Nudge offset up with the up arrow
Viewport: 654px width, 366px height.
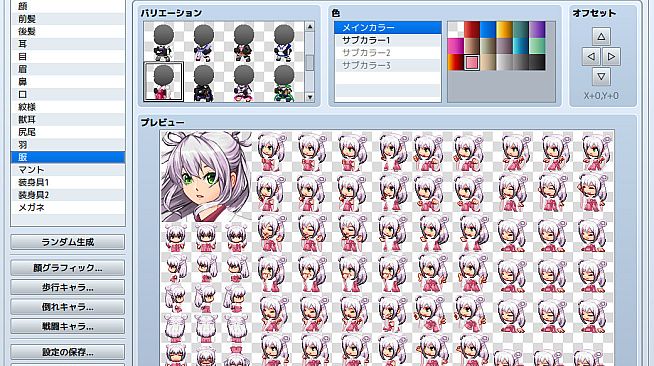coord(601,36)
